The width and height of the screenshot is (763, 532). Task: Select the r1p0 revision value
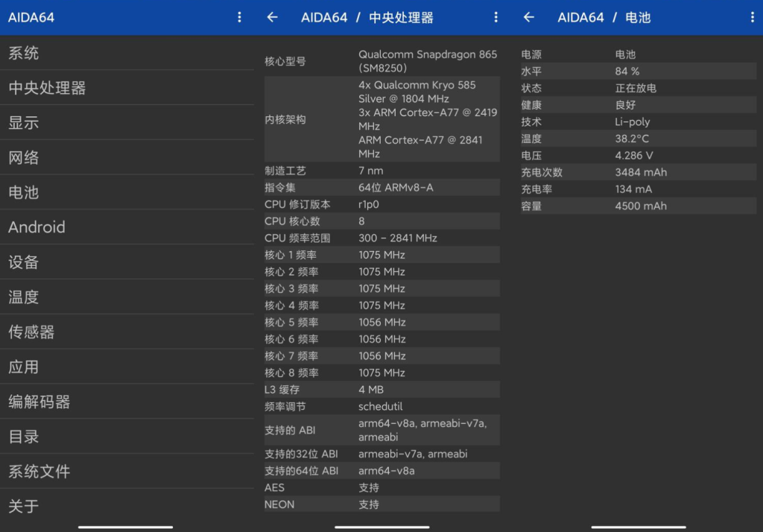pyautogui.click(x=368, y=204)
